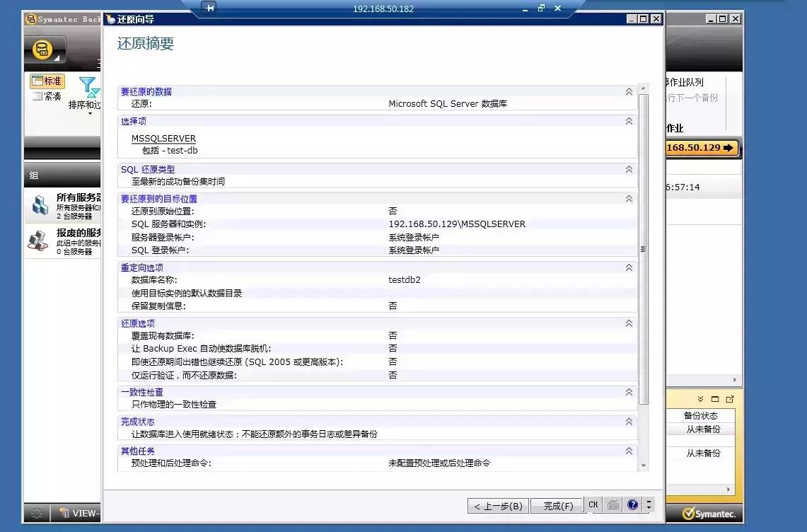Click the Symantec logo at bottom right

[x=709, y=514]
